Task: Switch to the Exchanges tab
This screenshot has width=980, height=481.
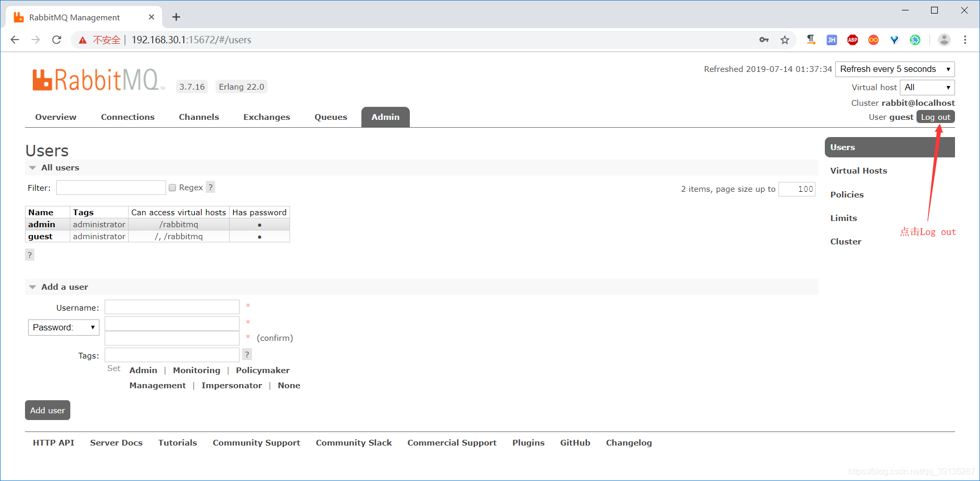Action: point(267,117)
